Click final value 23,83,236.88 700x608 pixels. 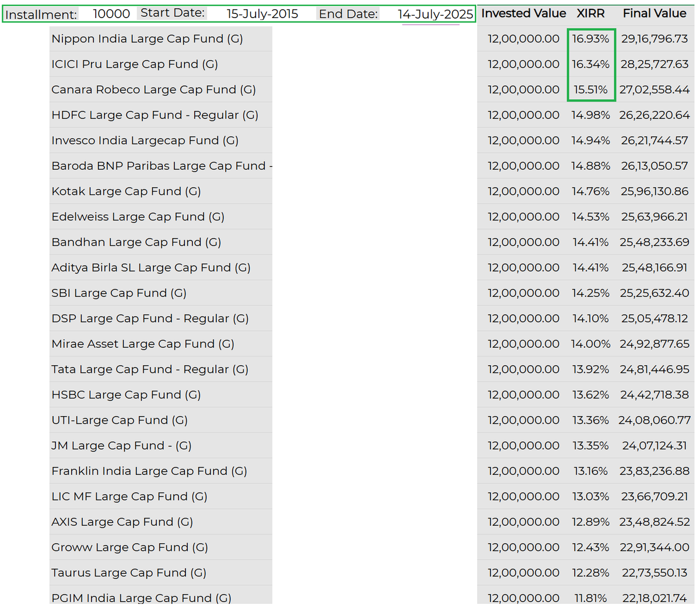click(654, 471)
